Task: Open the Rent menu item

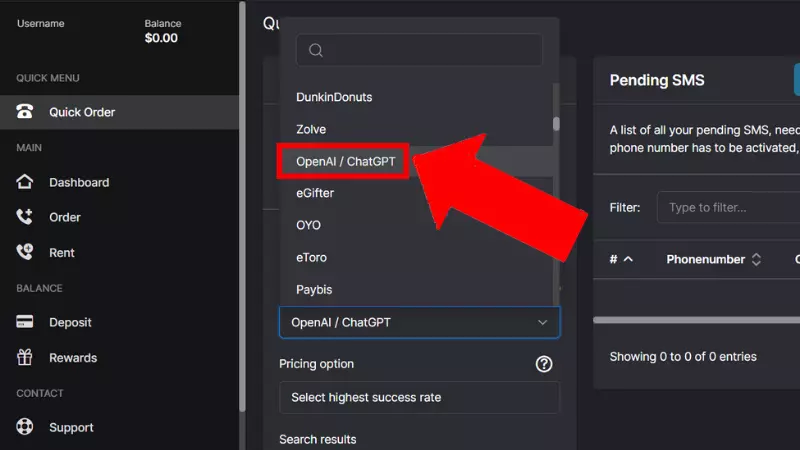Action: point(62,253)
